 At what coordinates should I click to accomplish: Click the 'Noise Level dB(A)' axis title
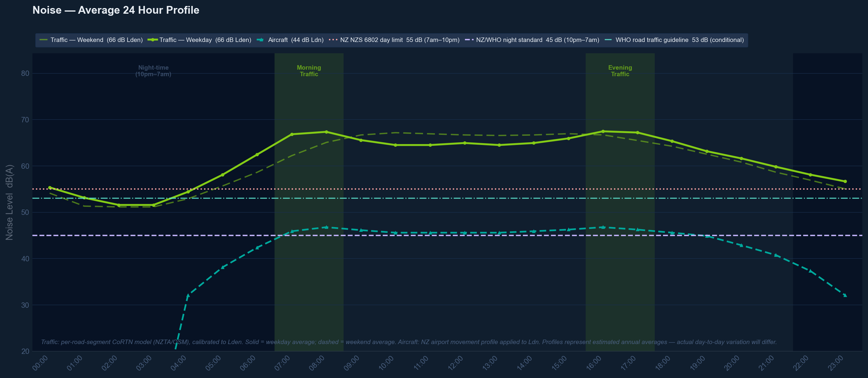tap(10, 202)
